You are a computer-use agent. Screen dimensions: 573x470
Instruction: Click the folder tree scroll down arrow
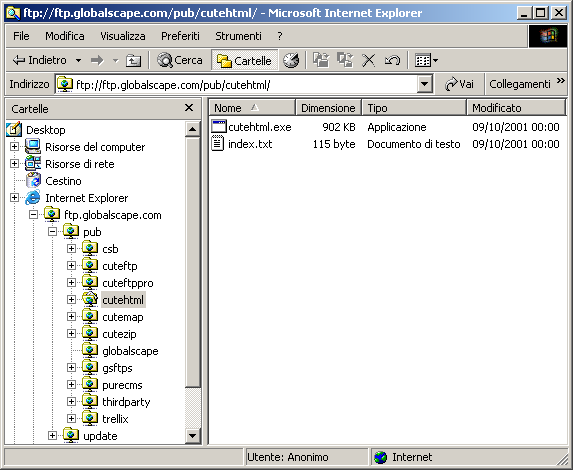(193, 435)
